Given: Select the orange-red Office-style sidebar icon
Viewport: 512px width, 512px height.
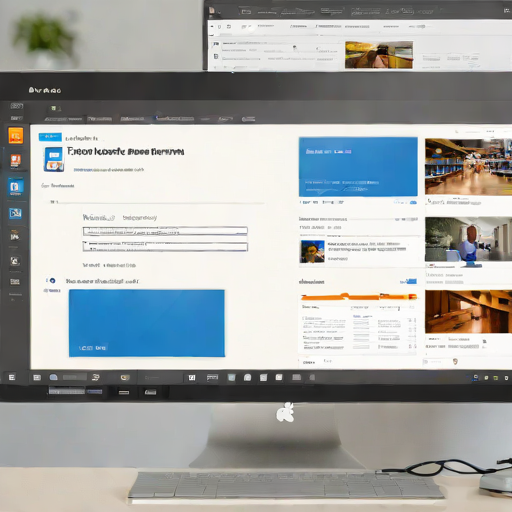Looking at the screenshot, I should [x=15, y=161].
